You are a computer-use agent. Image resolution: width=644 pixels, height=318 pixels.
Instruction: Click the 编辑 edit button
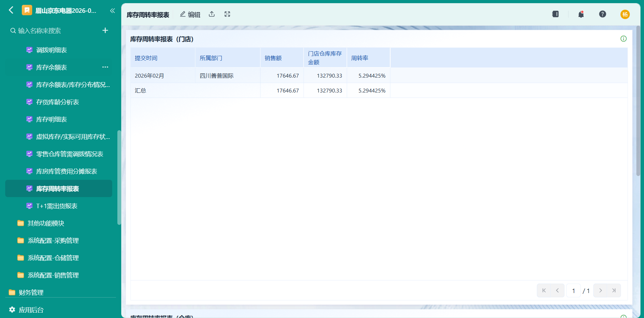(x=190, y=15)
